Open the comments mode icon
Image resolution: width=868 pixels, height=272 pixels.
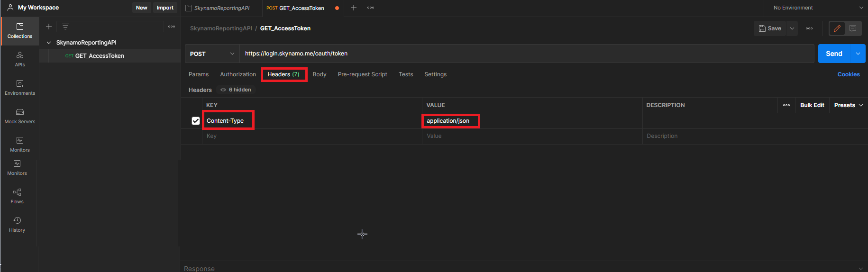pyautogui.click(x=853, y=28)
